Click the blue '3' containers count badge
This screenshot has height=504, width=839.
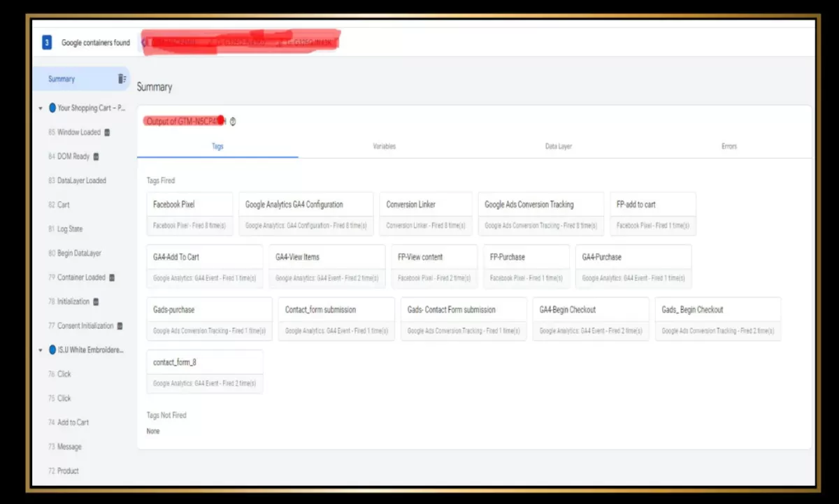click(47, 43)
